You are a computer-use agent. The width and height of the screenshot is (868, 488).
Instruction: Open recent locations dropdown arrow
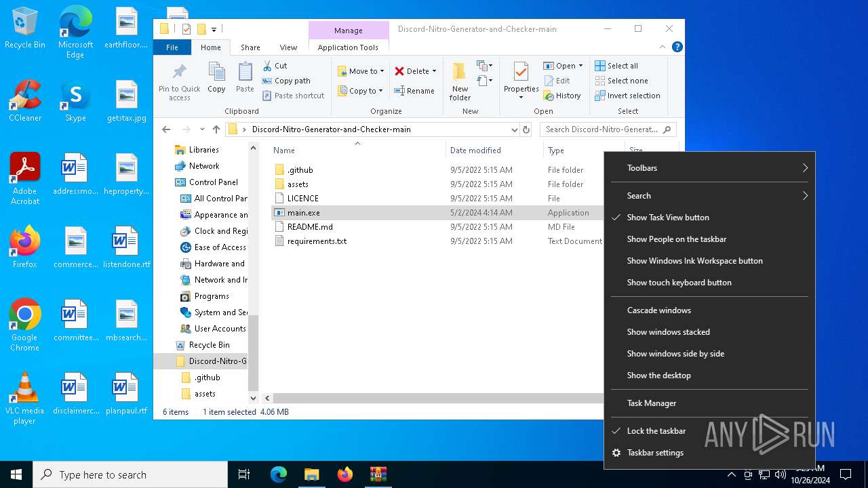[202, 129]
